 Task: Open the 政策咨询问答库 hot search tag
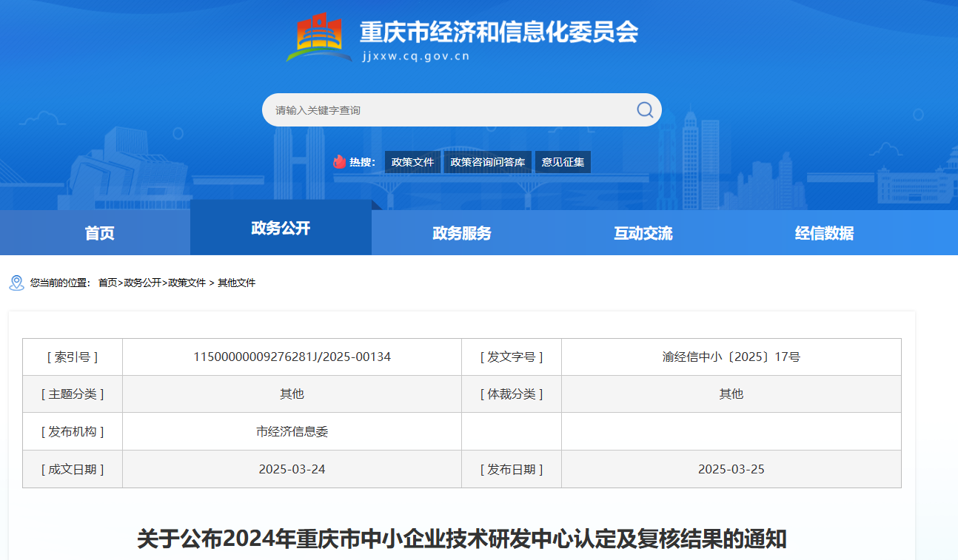[487, 162]
